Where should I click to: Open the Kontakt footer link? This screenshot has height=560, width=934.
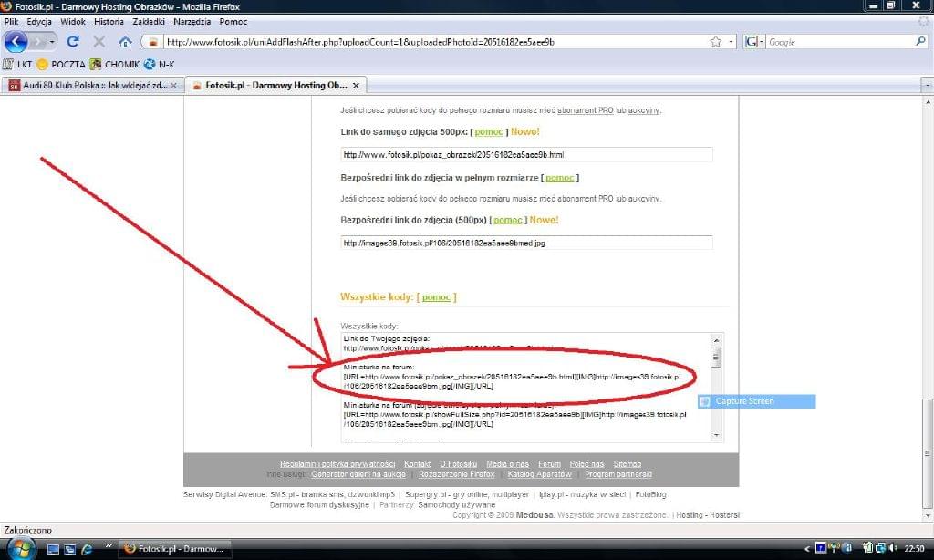point(417,463)
